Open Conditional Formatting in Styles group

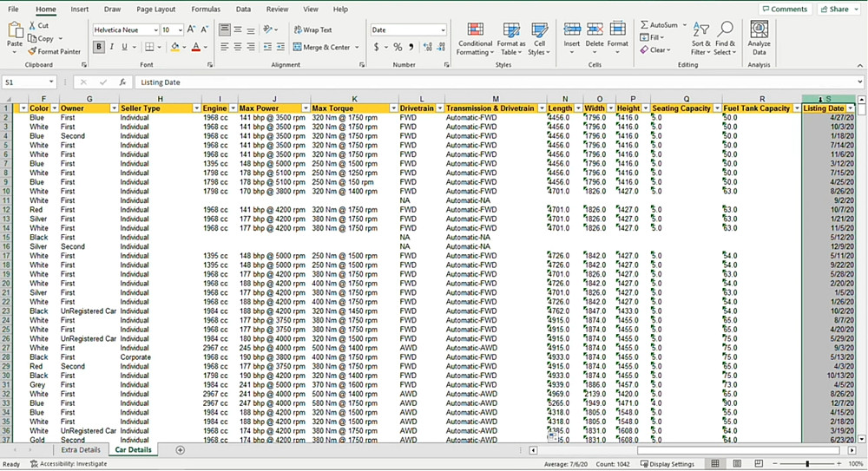[475, 31]
